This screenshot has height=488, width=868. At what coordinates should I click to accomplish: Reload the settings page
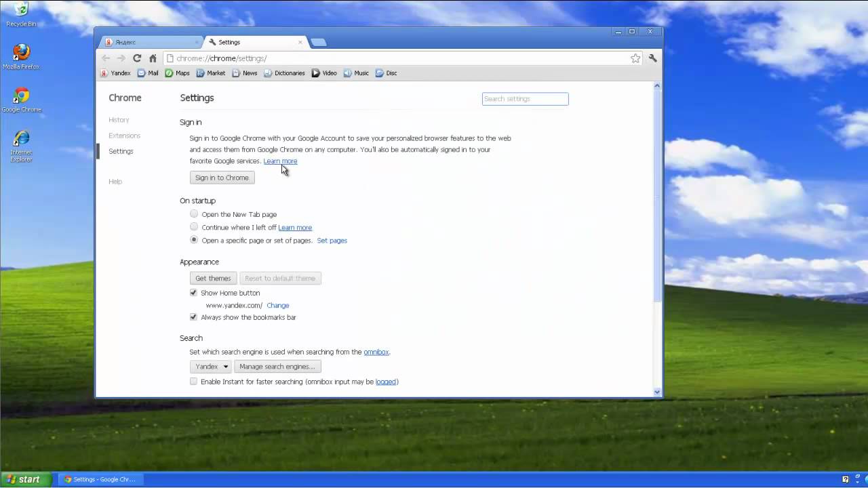pyautogui.click(x=137, y=58)
